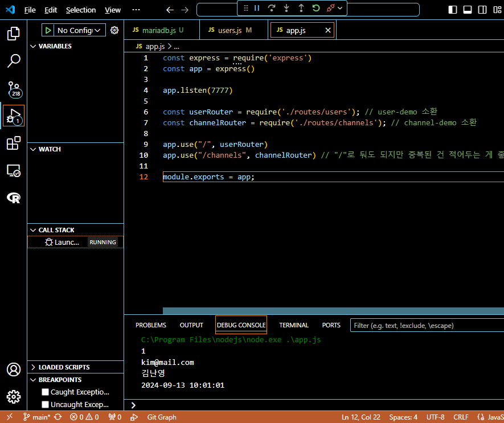The width and height of the screenshot is (504, 423).
Task: Start debugging with the green play button
Action: pos(48,30)
